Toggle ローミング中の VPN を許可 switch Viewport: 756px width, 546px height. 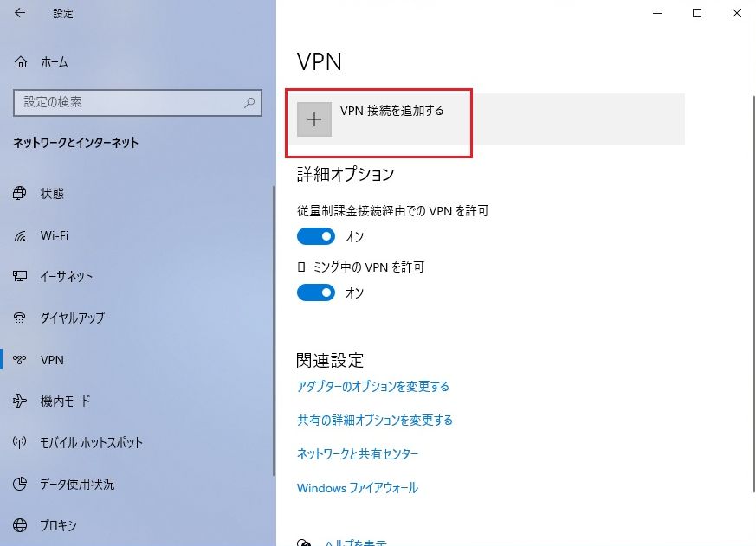point(316,292)
